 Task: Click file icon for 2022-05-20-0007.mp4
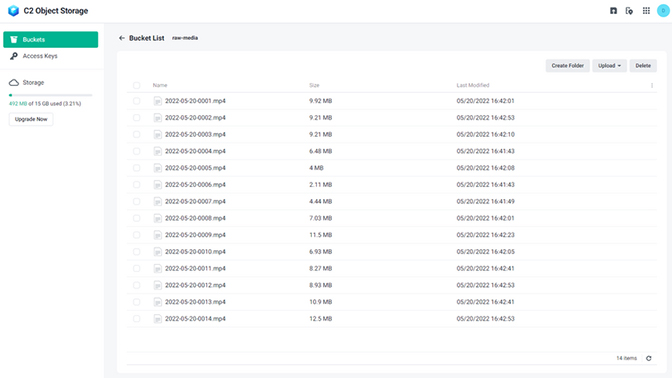158,201
